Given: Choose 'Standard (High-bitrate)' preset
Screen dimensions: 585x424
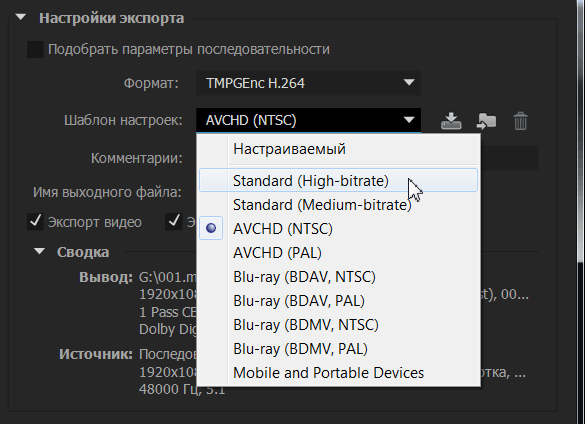Looking at the screenshot, I should (338, 181).
